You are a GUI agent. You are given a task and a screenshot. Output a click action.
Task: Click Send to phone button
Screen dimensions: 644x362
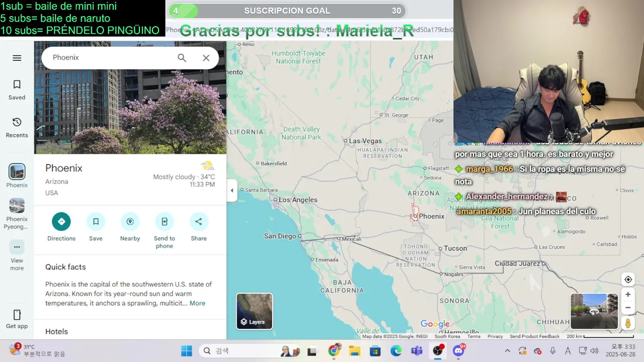pyautogui.click(x=164, y=230)
